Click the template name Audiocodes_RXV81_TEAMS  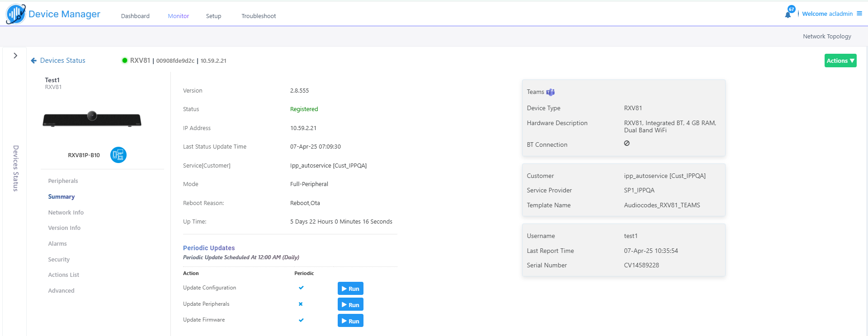pos(662,205)
